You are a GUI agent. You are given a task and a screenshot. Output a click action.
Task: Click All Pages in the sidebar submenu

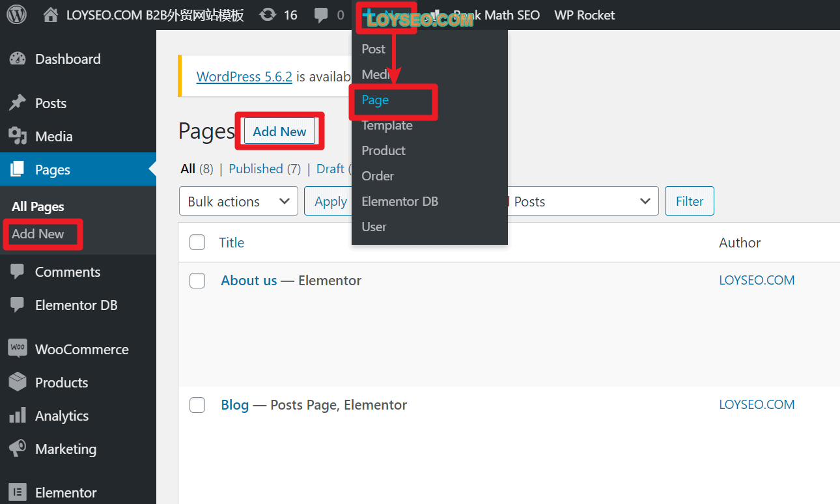[x=38, y=206]
